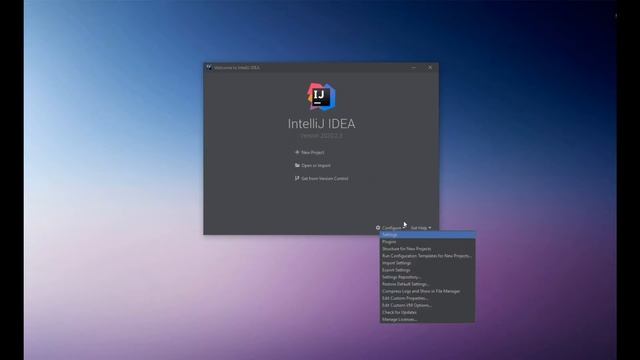Choose Run Configuration Templates for New Projects

click(x=428, y=256)
